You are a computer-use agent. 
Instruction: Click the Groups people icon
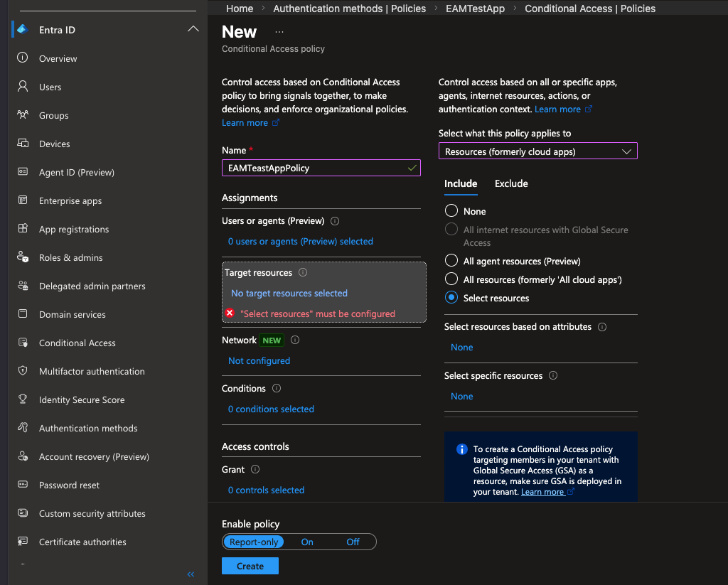22,114
